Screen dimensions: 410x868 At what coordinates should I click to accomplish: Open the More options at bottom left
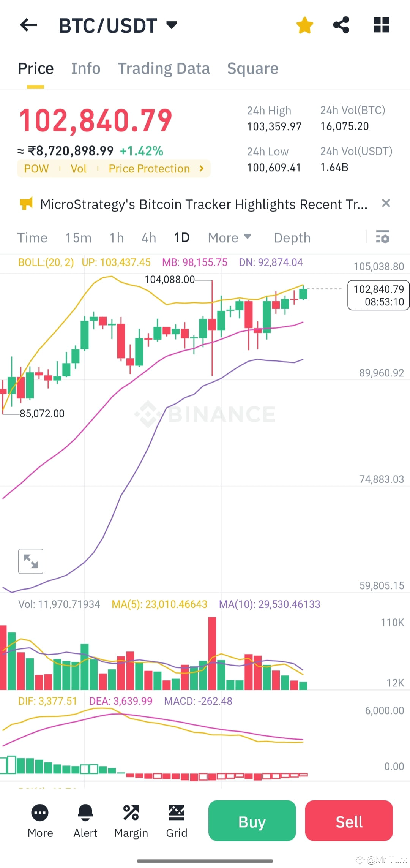point(40,821)
